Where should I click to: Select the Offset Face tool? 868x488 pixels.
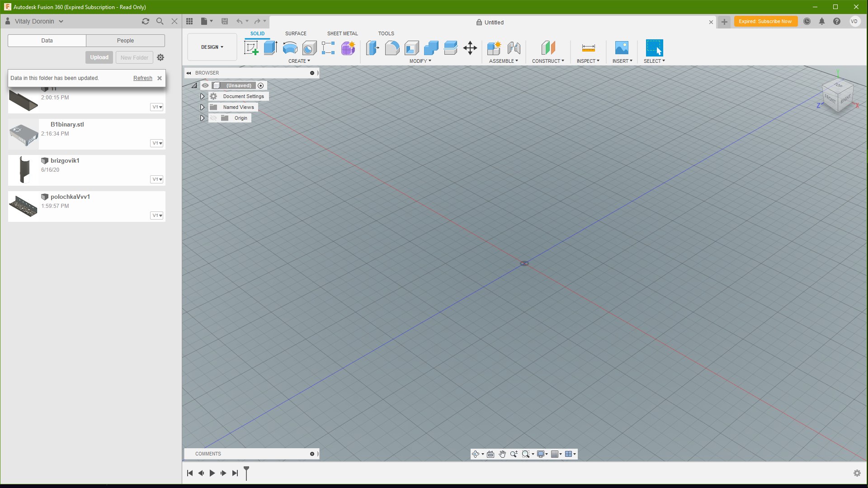point(450,47)
